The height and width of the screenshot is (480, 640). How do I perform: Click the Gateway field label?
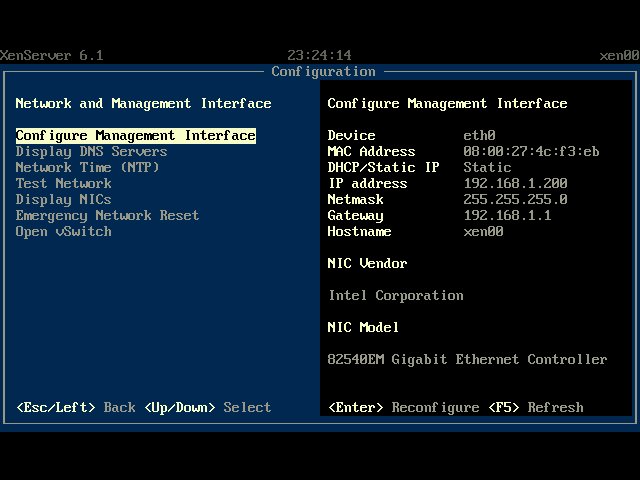[x=356, y=216]
